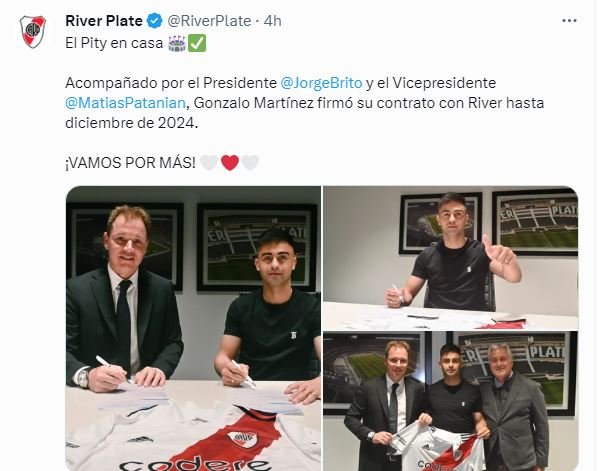Click the stadium emoji in tweet
The width and height of the screenshot is (598, 471).
[177, 43]
